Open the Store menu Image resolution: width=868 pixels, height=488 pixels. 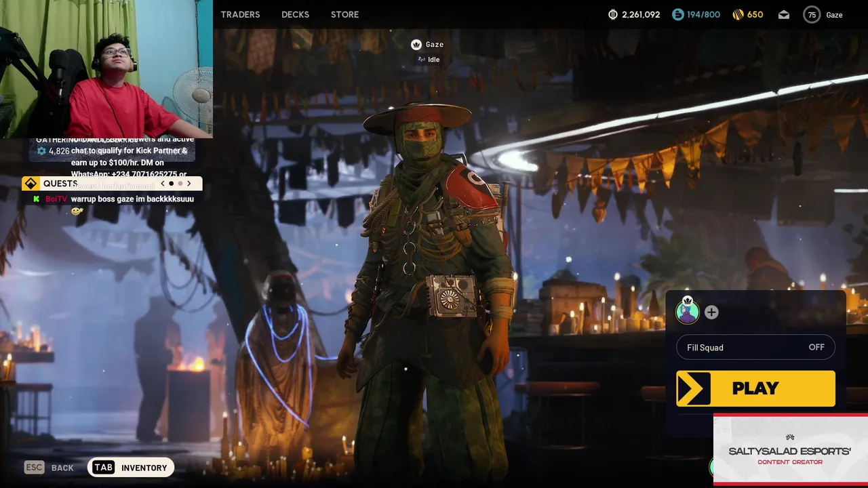[344, 14]
